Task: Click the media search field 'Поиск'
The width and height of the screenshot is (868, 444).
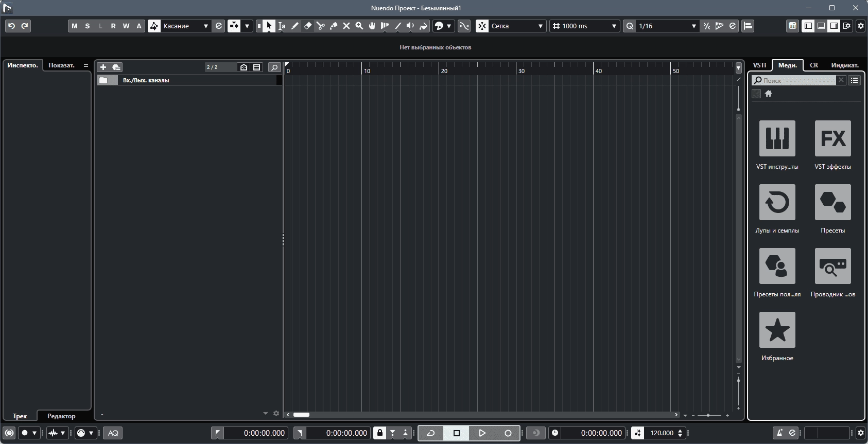Action: [x=794, y=80]
